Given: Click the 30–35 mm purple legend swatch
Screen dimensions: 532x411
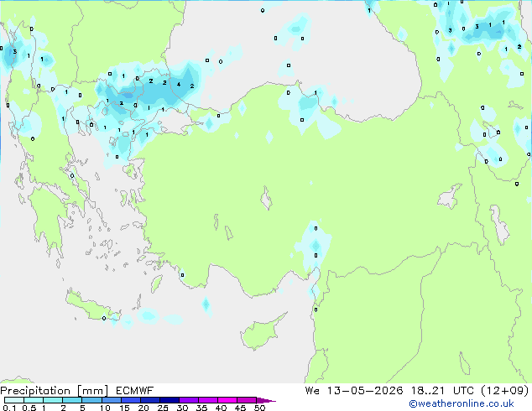Looking at the screenshot, I should (x=188, y=400).
